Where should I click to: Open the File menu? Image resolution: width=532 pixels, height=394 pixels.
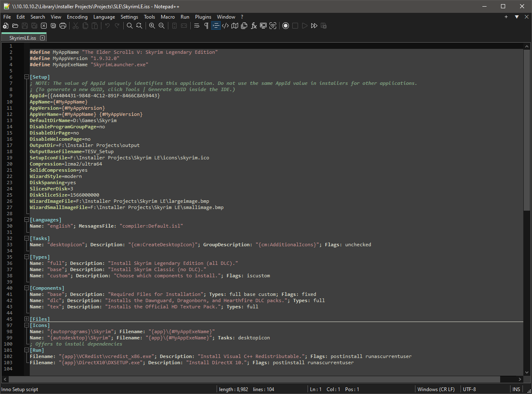(x=7, y=17)
